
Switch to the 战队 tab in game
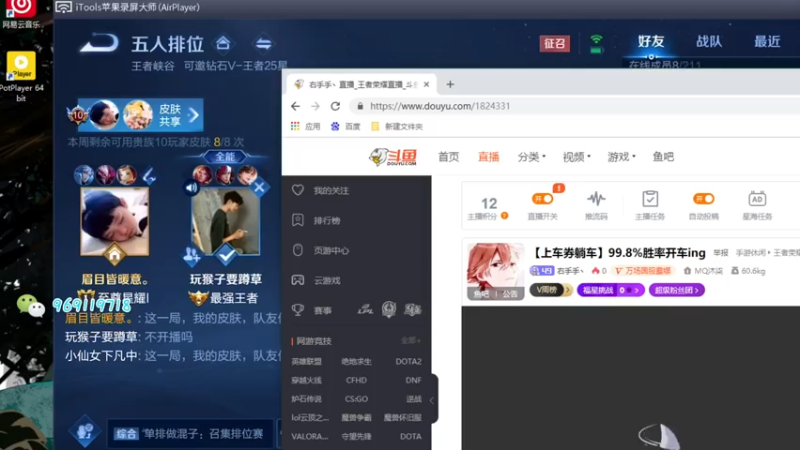pyautogui.click(x=709, y=42)
